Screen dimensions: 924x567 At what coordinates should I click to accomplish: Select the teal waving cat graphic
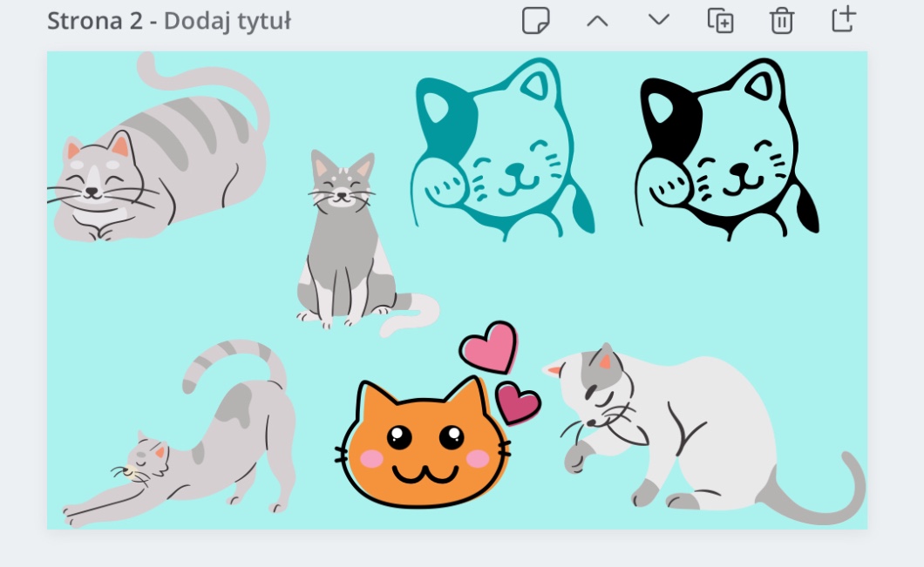[501, 152]
